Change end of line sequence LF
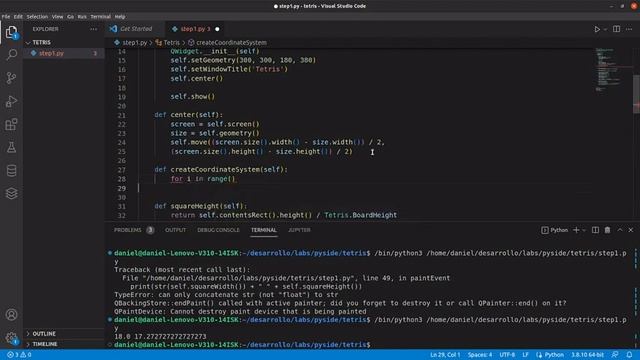This screenshot has height=360, width=640. click(x=525, y=355)
